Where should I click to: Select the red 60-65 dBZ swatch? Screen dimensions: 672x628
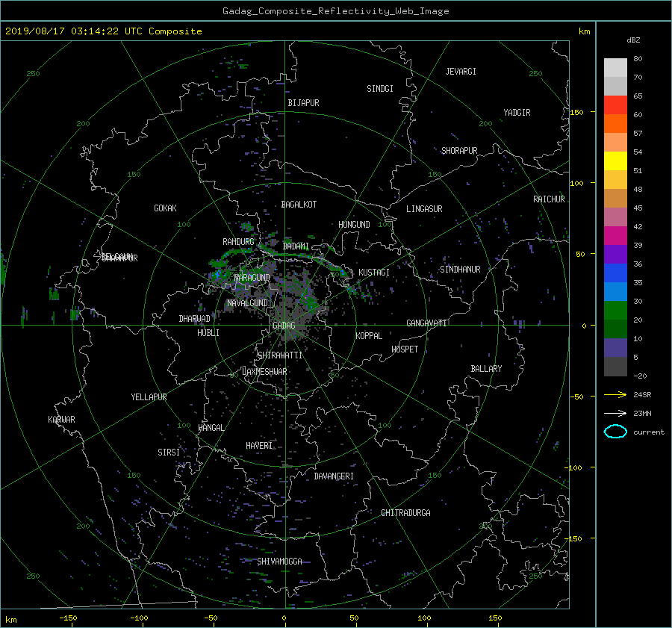(615, 105)
